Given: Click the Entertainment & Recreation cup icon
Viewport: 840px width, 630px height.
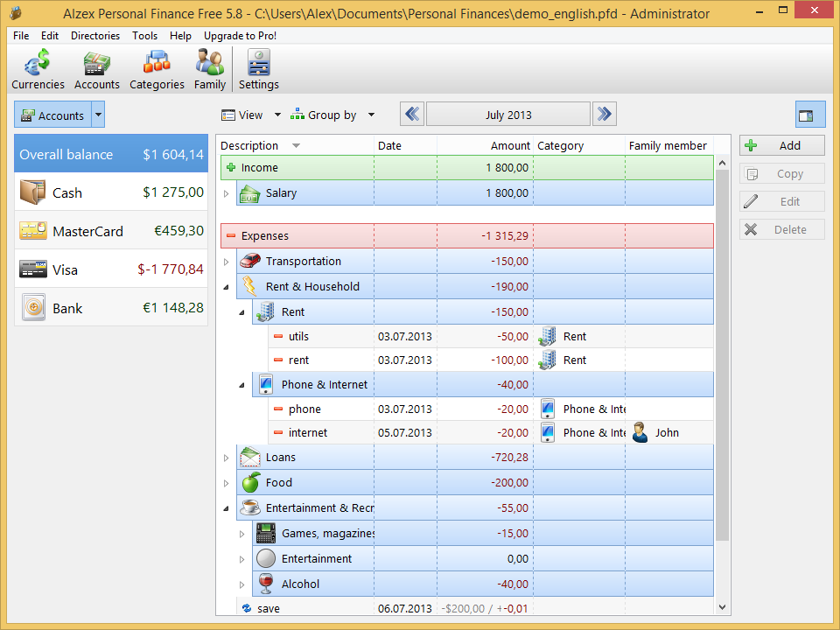Looking at the screenshot, I should click(x=250, y=507).
